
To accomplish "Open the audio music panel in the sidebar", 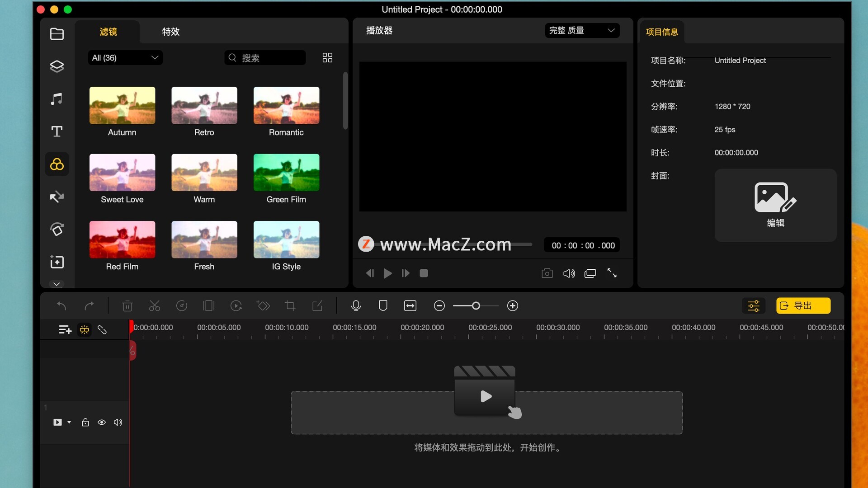I will tap(57, 99).
